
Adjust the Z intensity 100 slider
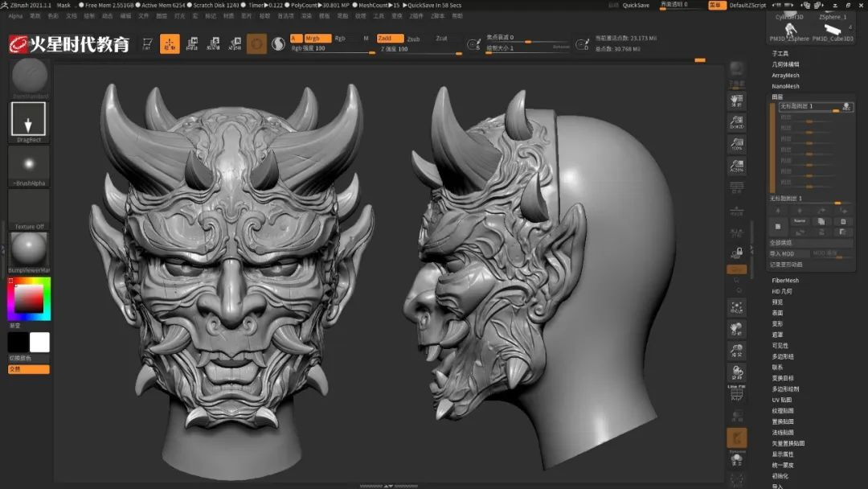[x=420, y=49]
